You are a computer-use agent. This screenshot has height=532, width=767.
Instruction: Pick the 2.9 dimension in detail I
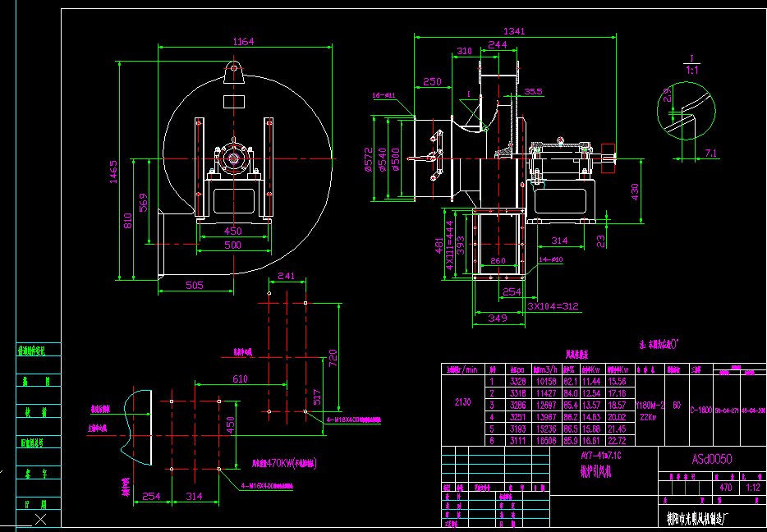(667, 95)
